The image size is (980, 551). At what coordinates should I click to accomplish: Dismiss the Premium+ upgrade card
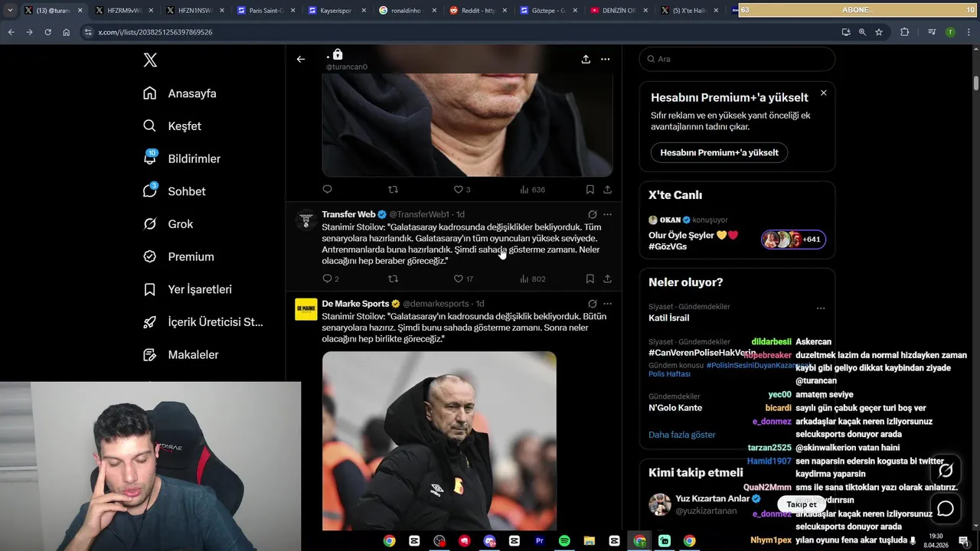[x=824, y=93]
